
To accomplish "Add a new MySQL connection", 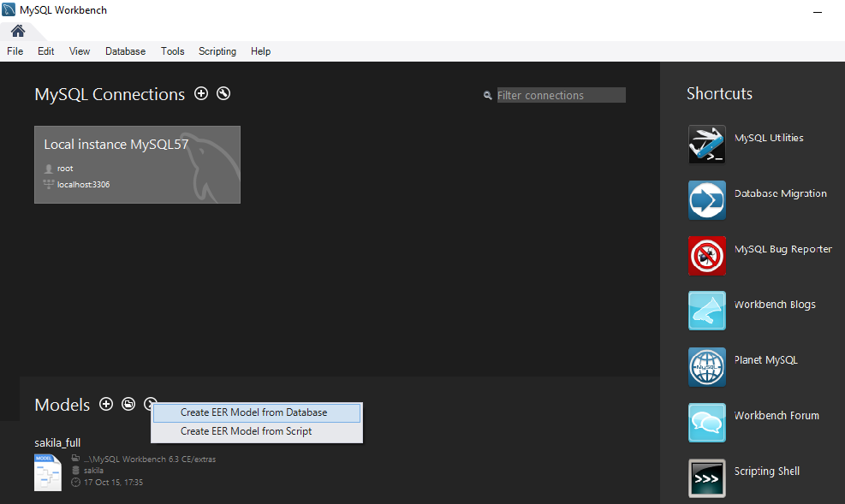I will (201, 93).
